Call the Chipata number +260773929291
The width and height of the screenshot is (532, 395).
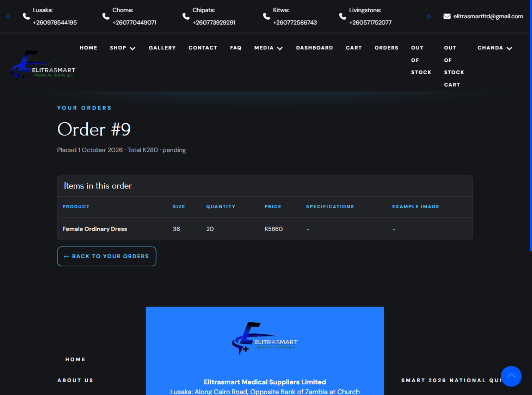[214, 22]
